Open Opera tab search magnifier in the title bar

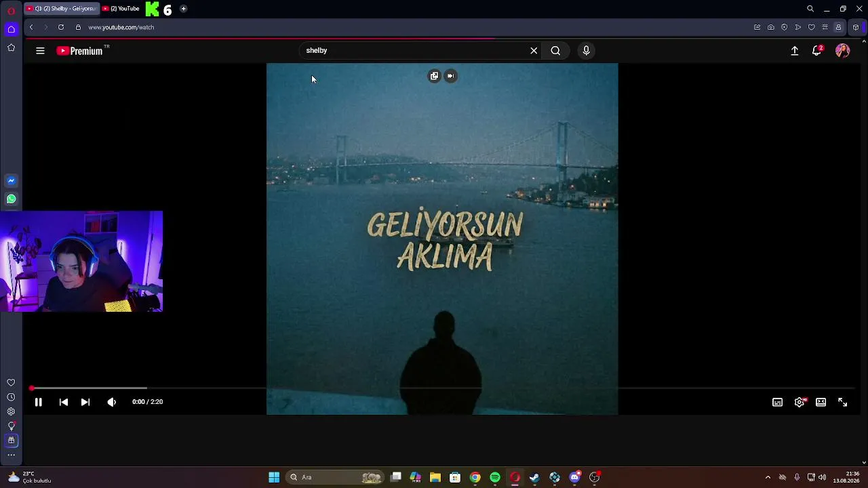[810, 9]
